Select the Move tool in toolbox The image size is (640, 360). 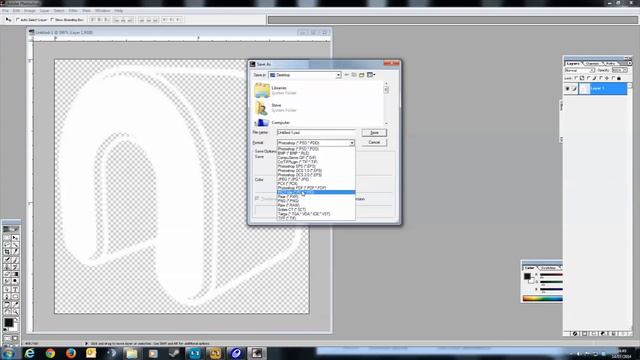pyautogui.click(x=15, y=238)
